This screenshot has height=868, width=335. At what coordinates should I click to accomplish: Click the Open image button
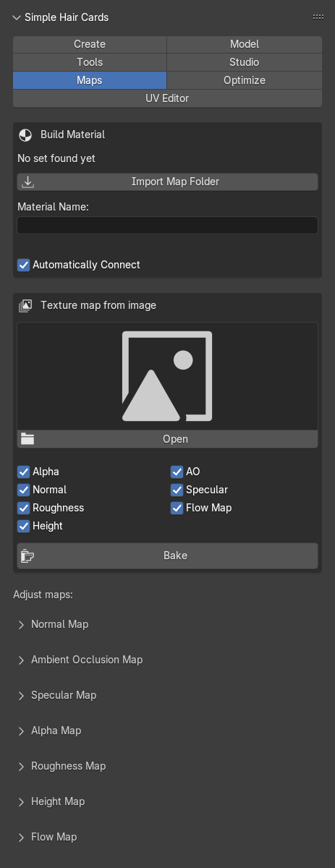click(x=167, y=439)
